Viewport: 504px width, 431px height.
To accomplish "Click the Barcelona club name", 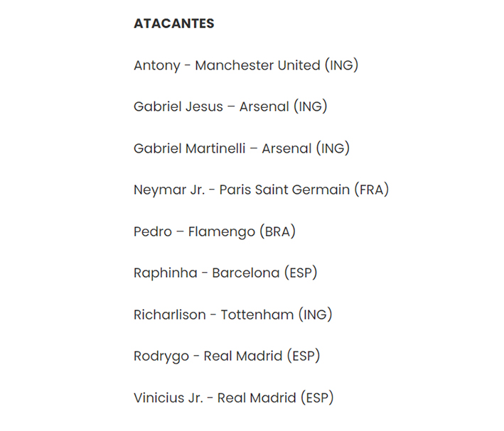I will (x=245, y=273).
